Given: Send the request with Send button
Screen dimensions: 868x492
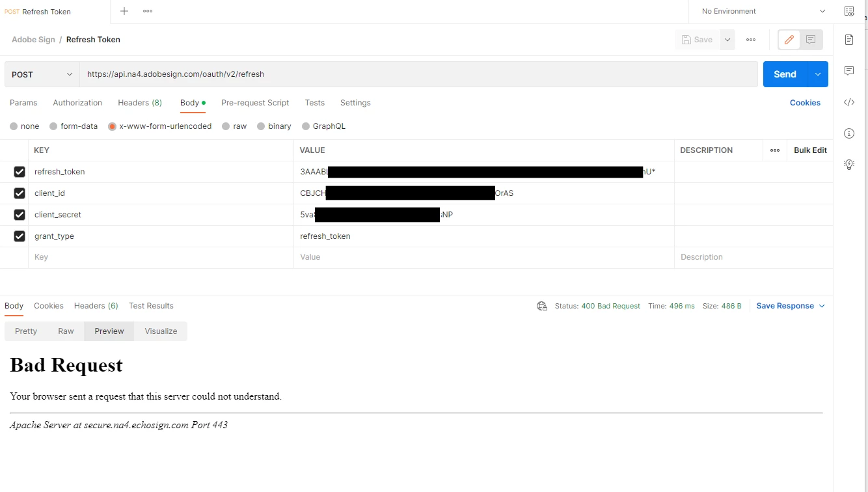Looking at the screenshot, I should (785, 74).
